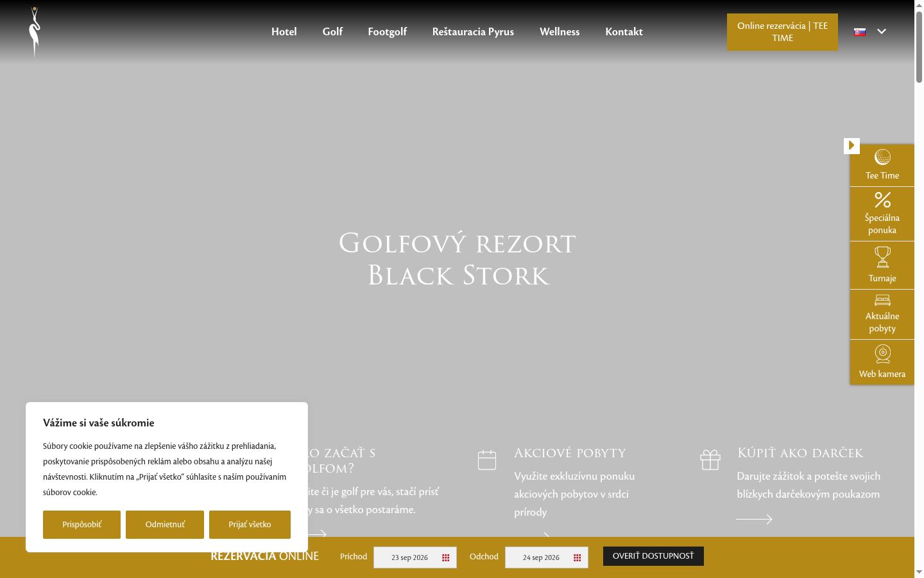Click the scrollbar up arrow
924x578 pixels.
tap(919, 4)
